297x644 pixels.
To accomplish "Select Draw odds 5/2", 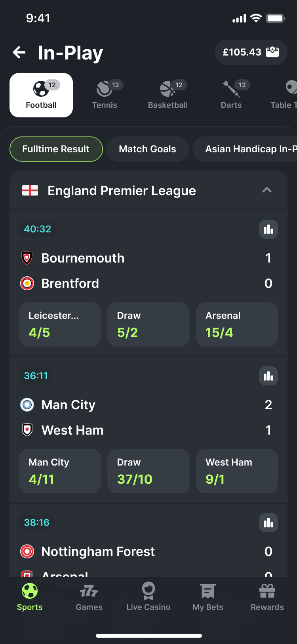I will (x=148, y=324).
